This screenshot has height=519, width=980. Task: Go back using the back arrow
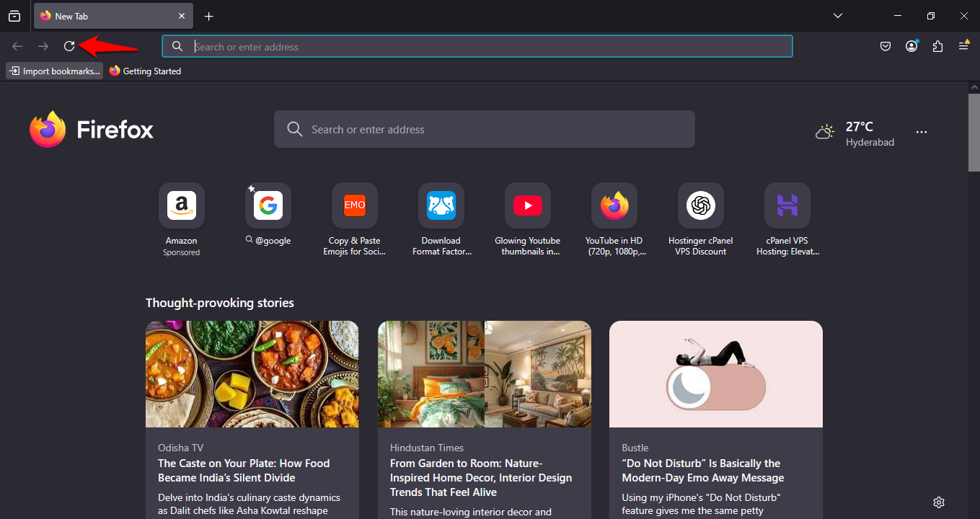point(17,46)
